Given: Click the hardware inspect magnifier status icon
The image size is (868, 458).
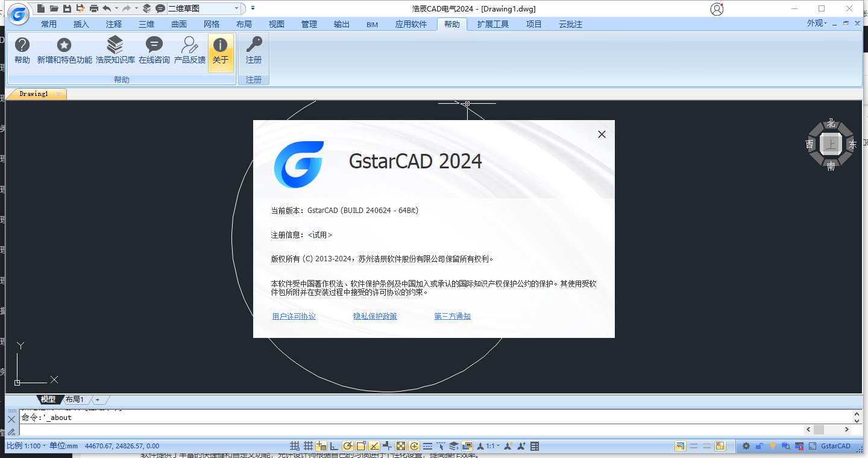Looking at the screenshot, I should (786, 447).
